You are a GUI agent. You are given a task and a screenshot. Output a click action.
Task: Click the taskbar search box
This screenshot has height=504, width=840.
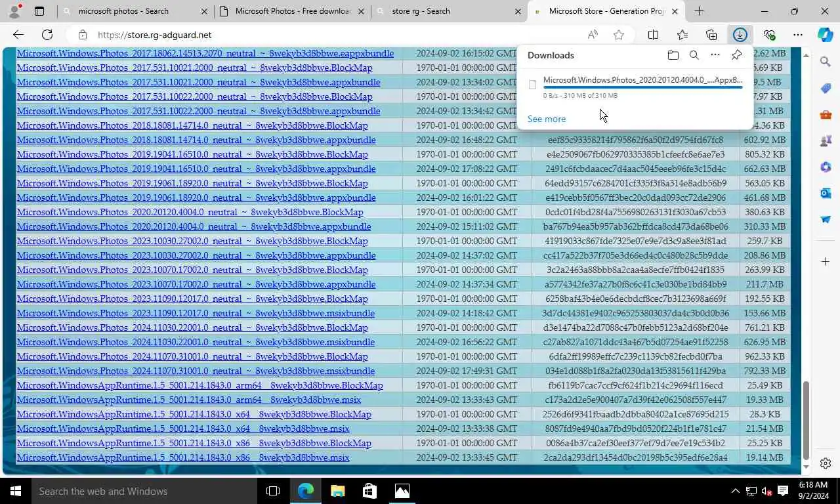click(x=144, y=491)
